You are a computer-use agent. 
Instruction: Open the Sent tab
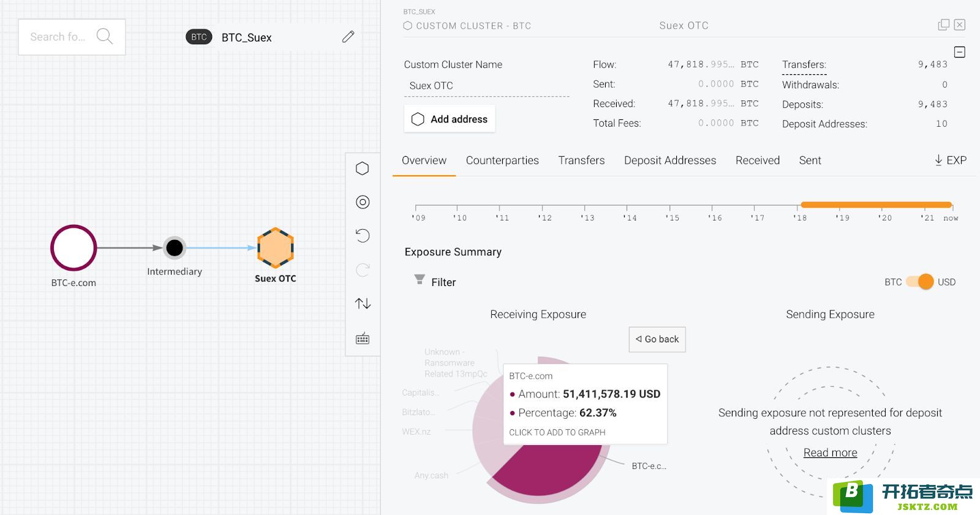coord(810,160)
